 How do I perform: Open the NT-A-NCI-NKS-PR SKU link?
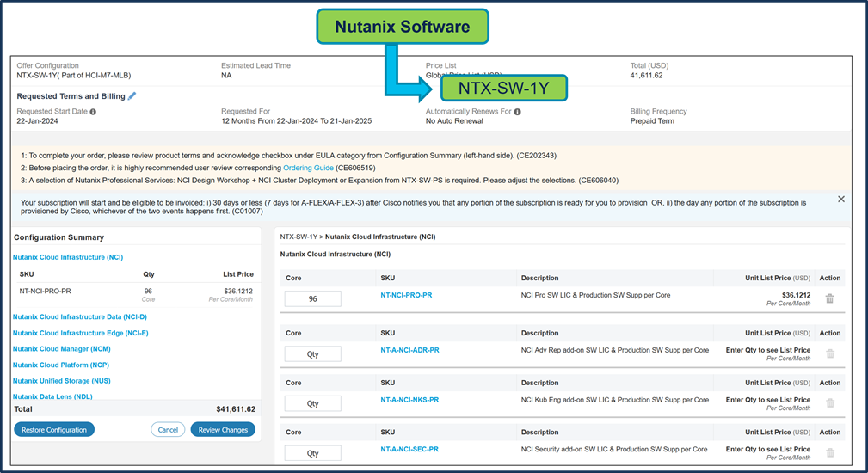409,400
